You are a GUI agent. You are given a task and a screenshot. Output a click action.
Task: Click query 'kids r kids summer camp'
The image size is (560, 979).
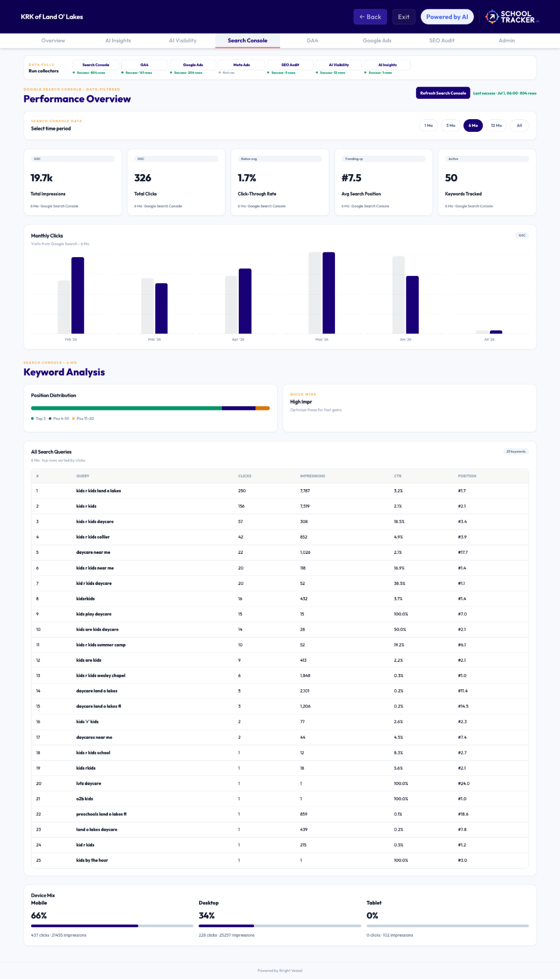(101, 645)
